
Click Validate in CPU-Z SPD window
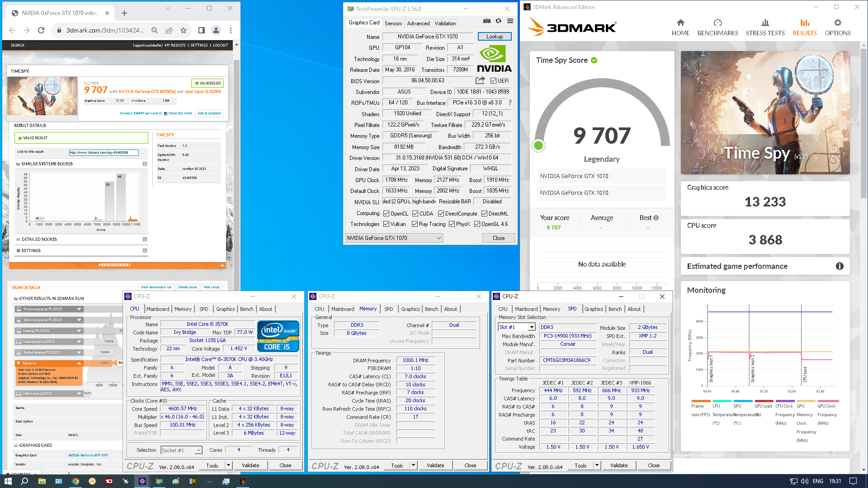coord(619,465)
